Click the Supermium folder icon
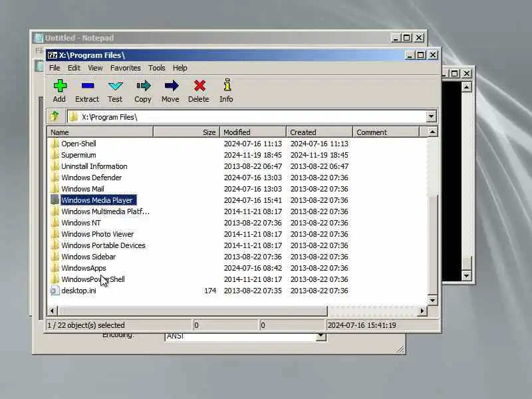 click(55, 155)
